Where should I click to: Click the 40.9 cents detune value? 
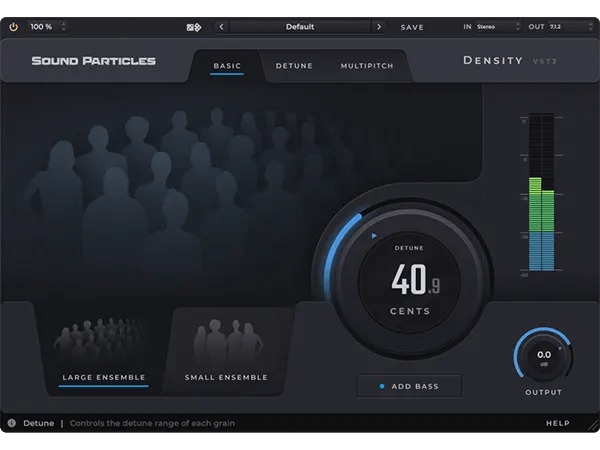[416, 280]
